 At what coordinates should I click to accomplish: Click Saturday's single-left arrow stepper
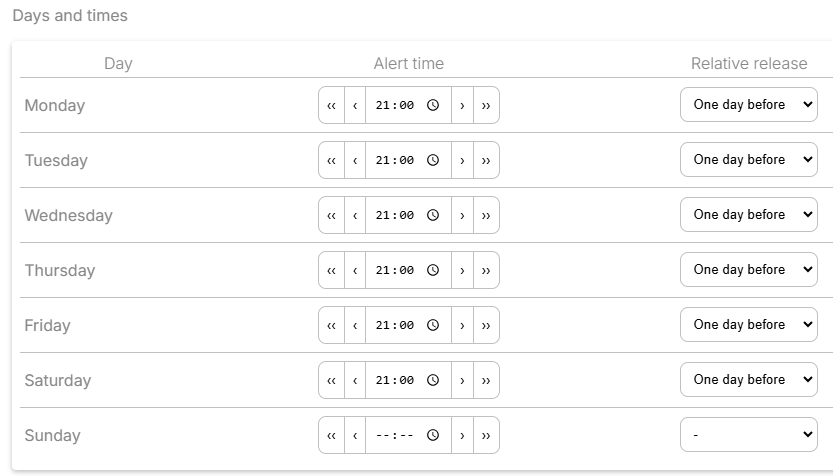click(x=355, y=380)
